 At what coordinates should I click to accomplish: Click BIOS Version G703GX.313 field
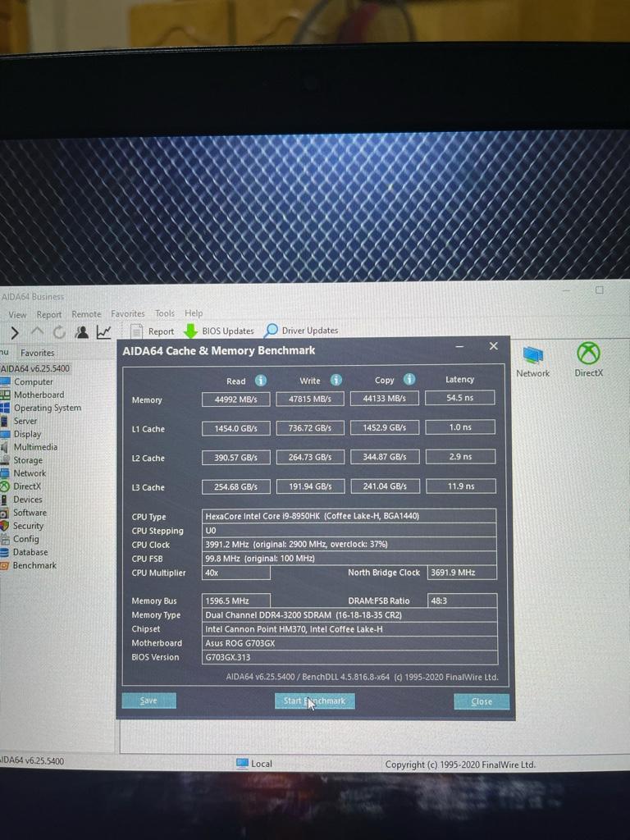click(x=349, y=657)
